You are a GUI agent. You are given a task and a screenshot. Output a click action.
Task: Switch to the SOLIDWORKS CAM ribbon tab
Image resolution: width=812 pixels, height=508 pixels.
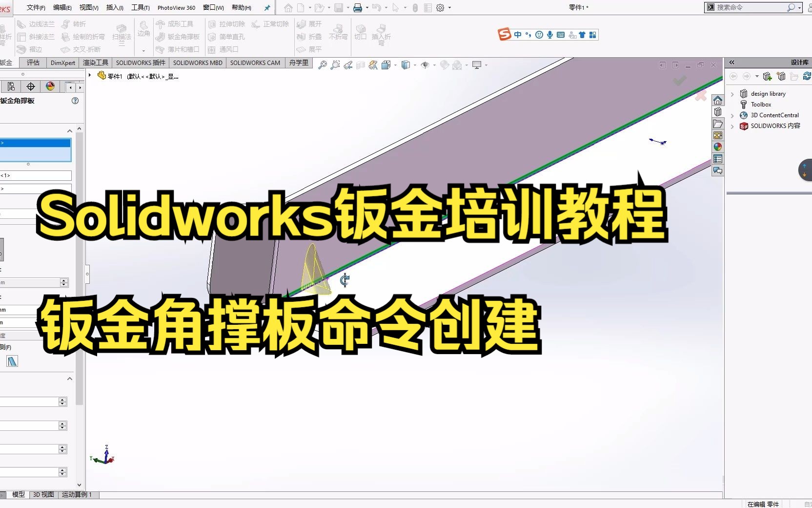[x=255, y=63]
